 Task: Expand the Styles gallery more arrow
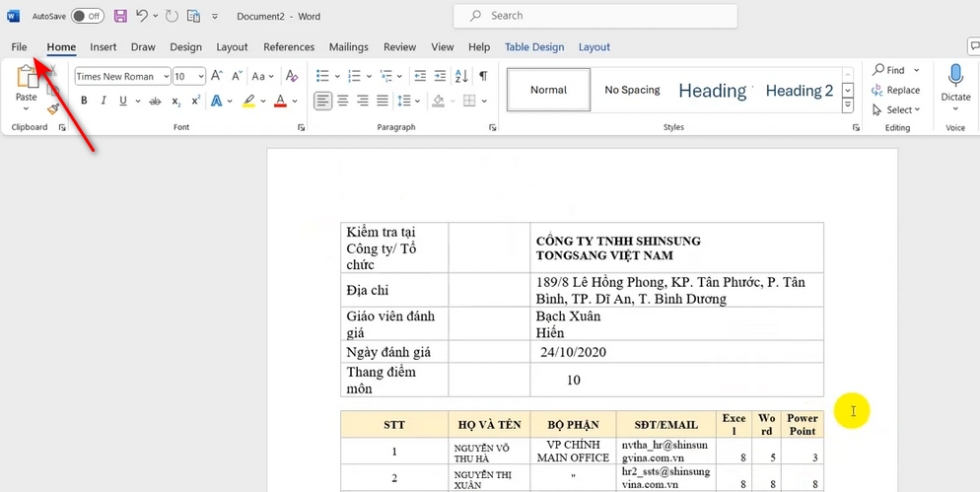(847, 104)
